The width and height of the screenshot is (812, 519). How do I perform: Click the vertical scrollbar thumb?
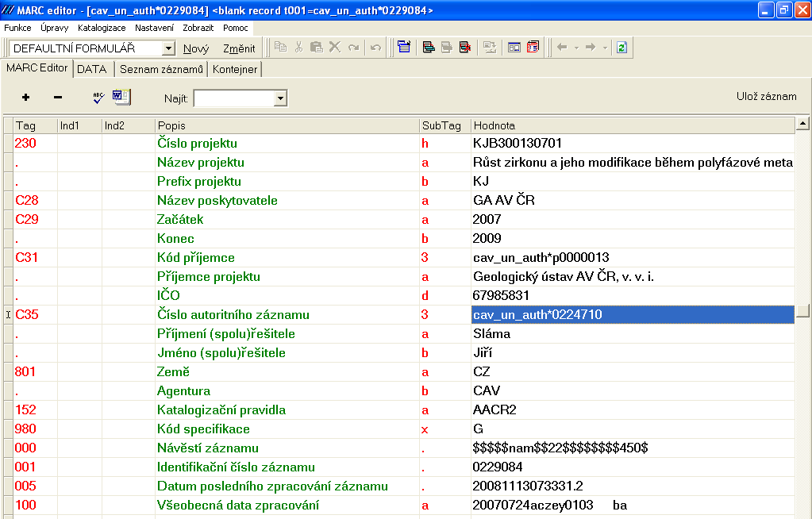(802, 310)
